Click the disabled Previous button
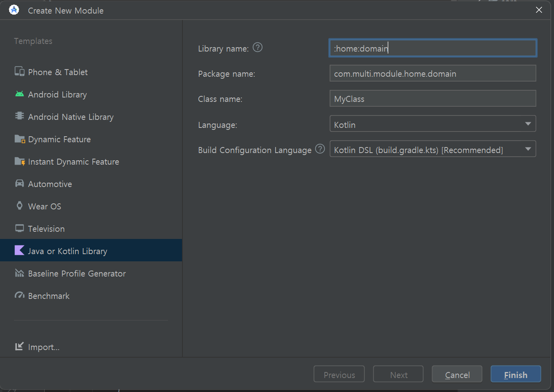The height and width of the screenshot is (392, 554). coord(339,374)
